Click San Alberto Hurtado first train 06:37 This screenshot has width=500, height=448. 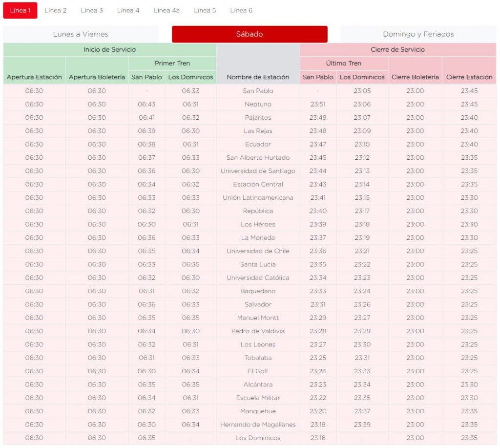(x=146, y=158)
